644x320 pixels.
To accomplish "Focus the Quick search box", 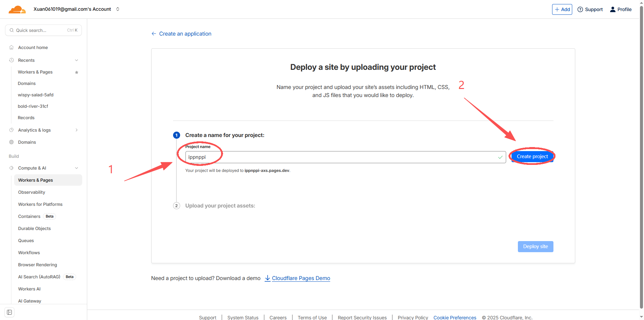I will [44, 30].
